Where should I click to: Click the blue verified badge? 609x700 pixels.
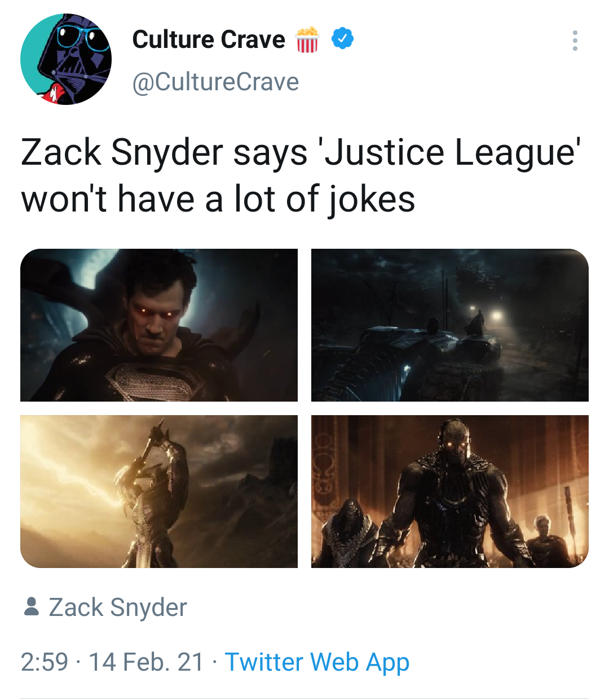[342, 39]
